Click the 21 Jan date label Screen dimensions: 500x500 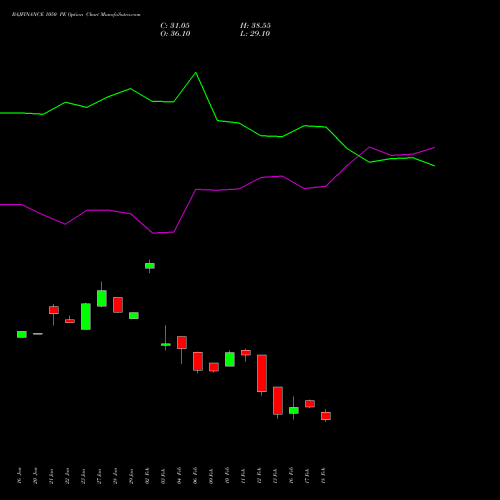[51, 476]
